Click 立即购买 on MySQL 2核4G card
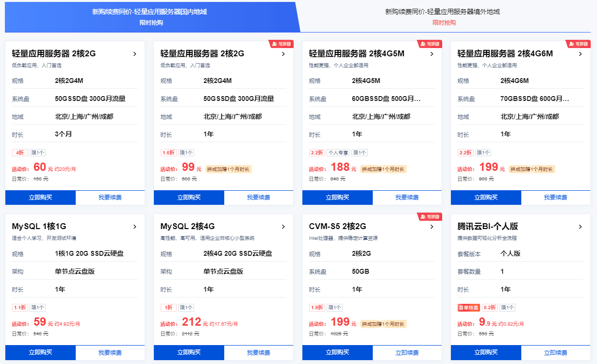 (189, 352)
